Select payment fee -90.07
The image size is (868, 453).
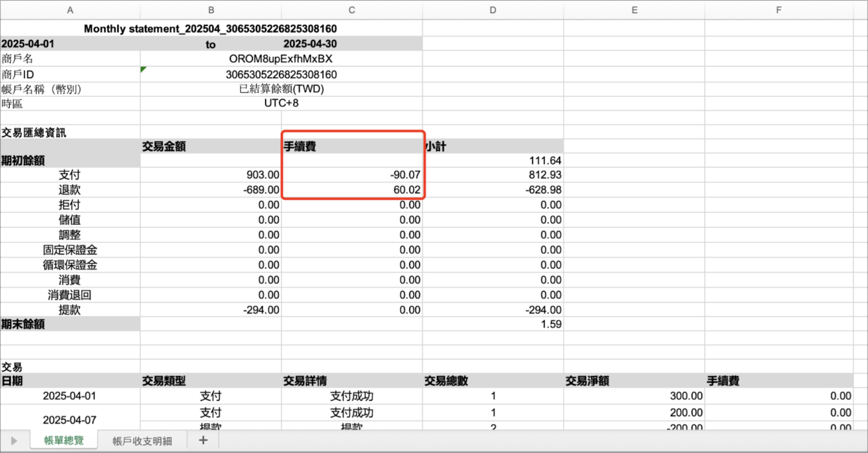pos(352,175)
